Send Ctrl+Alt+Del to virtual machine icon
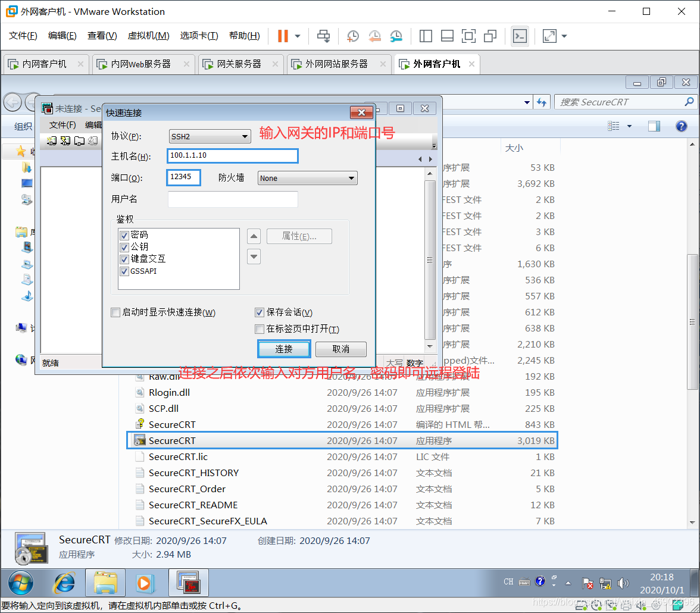The image size is (700, 613). [x=324, y=36]
